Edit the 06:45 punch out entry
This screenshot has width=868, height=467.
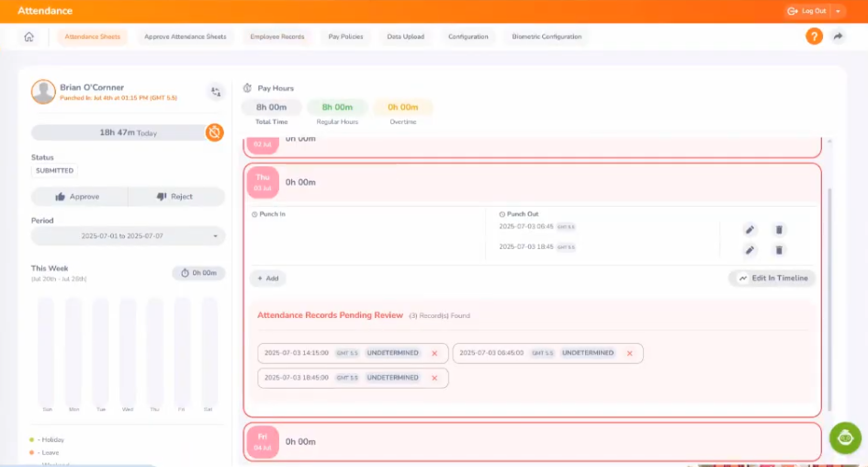pyautogui.click(x=750, y=229)
